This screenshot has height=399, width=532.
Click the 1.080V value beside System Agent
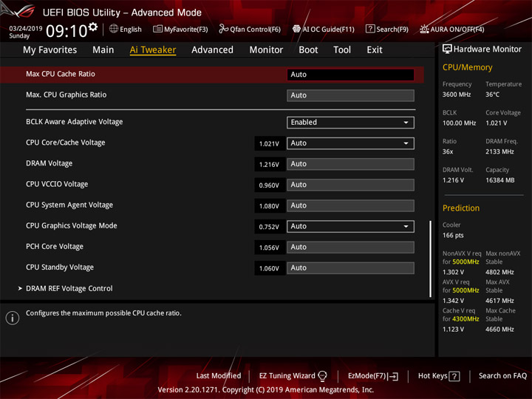click(x=269, y=206)
